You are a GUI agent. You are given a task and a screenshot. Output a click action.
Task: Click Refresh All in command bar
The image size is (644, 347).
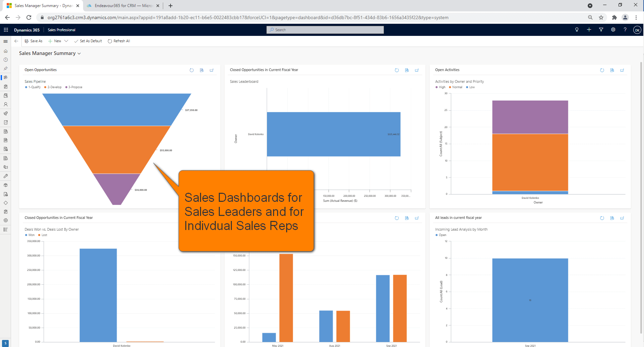pos(119,41)
